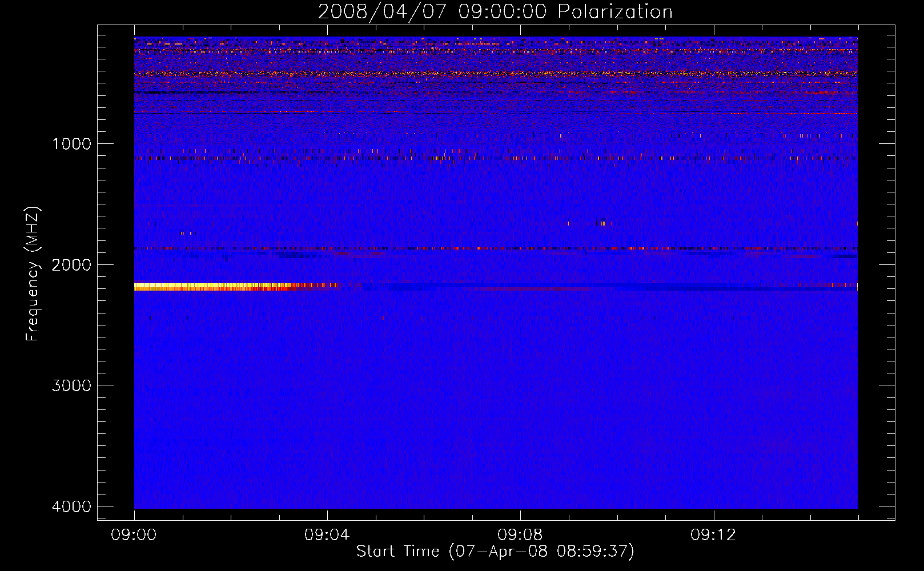The height and width of the screenshot is (571, 924).
Task: Click the 09:04 time tick label
Action: click(x=327, y=535)
